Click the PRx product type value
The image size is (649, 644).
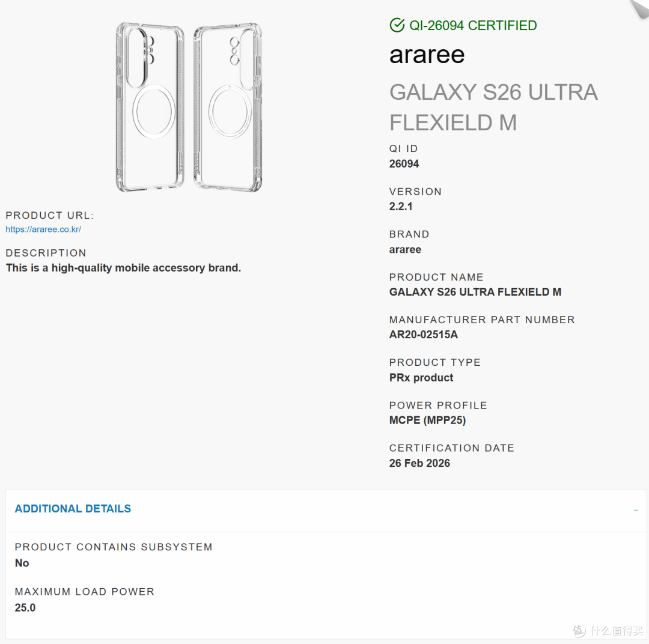[x=421, y=377]
